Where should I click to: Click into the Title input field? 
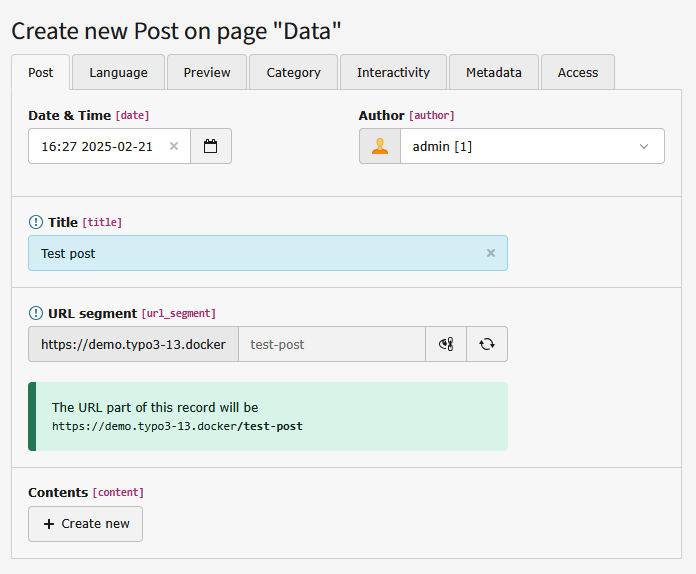[250, 253]
